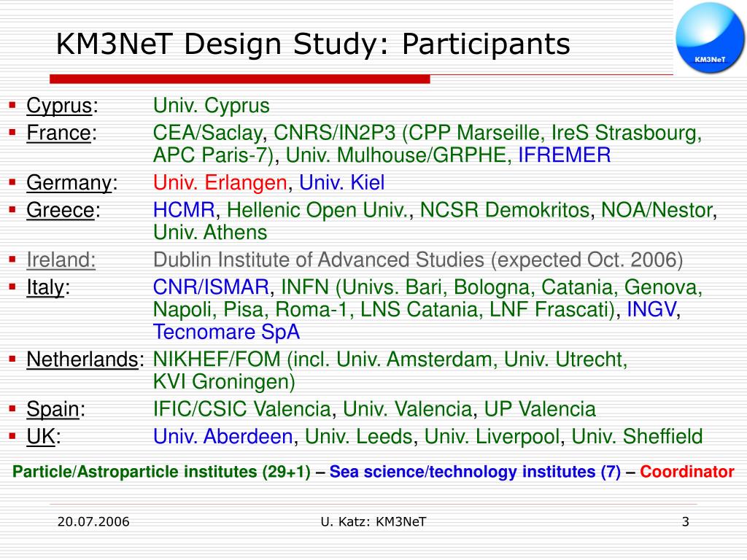Click the 'Spain' country label
Viewport: 747px width, 560px height.
pos(53,409)
